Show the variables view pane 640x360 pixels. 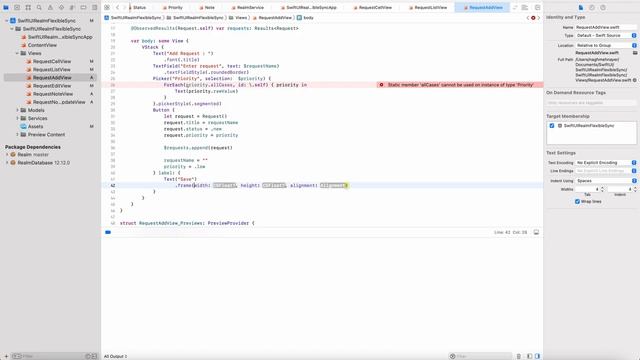[x=529, y=356]
